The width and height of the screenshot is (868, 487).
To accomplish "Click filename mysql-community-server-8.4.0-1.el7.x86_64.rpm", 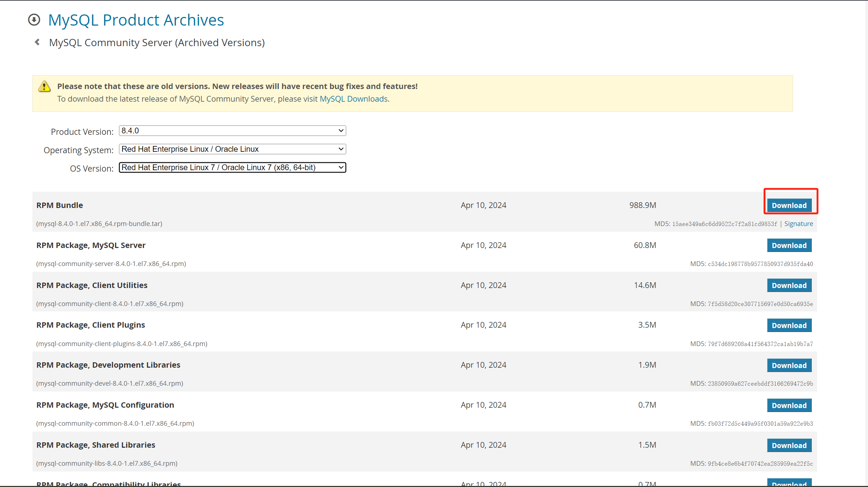I will 111,264.
